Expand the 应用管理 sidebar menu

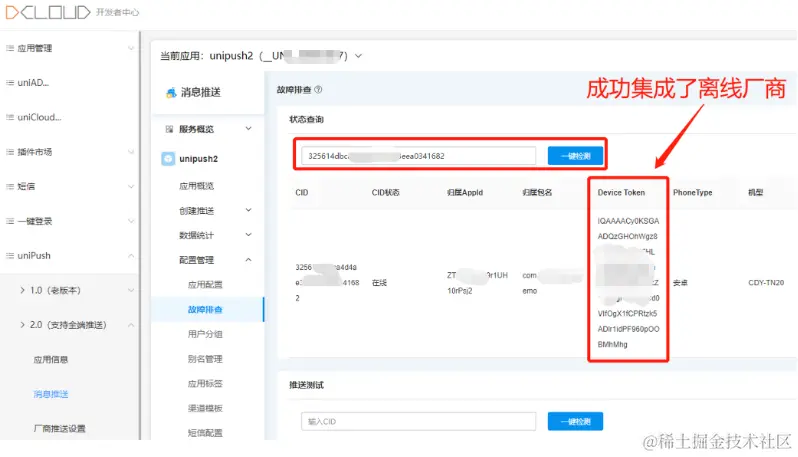pos(131,48)
